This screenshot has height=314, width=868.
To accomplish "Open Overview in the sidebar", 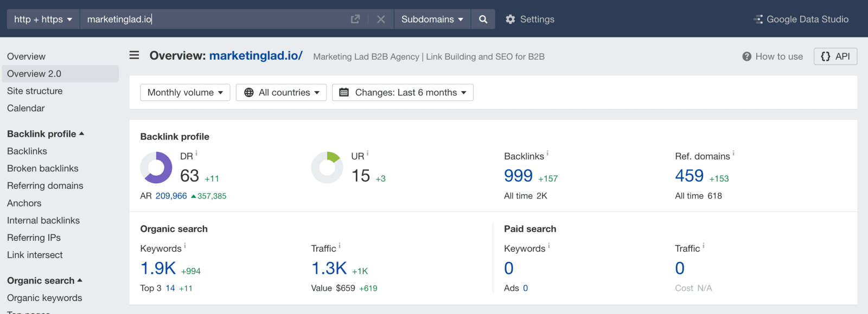I will (26, 56).
